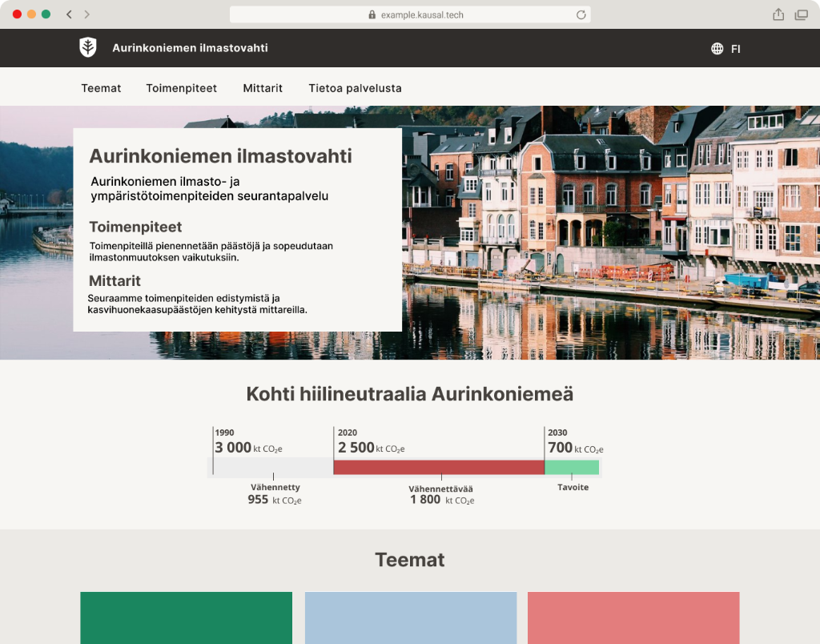The image size is (820, 644).
Task: Click the hero subtitle 'ympäristötoimenpiteiden seurantapalvelu'
Action: pos(210,196)
